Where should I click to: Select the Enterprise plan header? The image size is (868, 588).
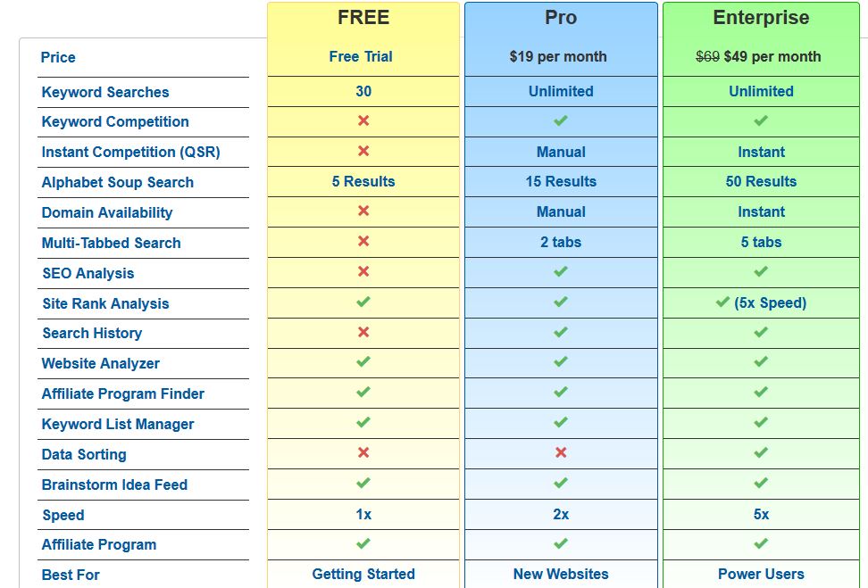click(x=761, y=18)
